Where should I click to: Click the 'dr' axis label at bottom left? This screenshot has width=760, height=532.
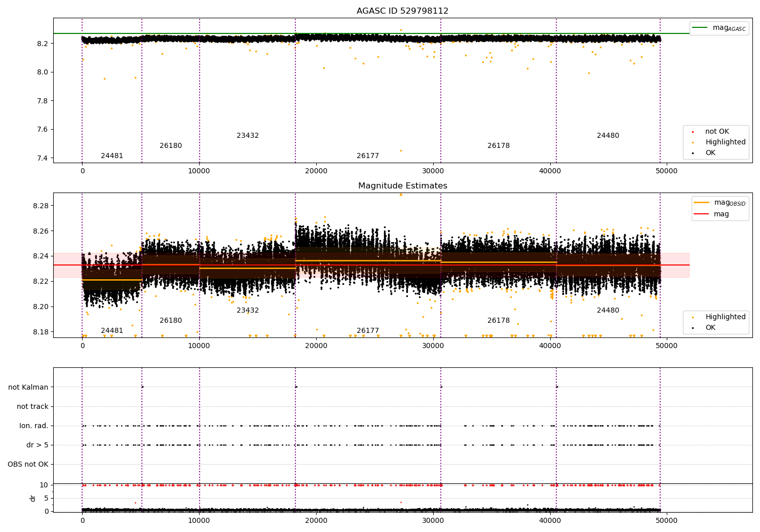coord(33,498)
